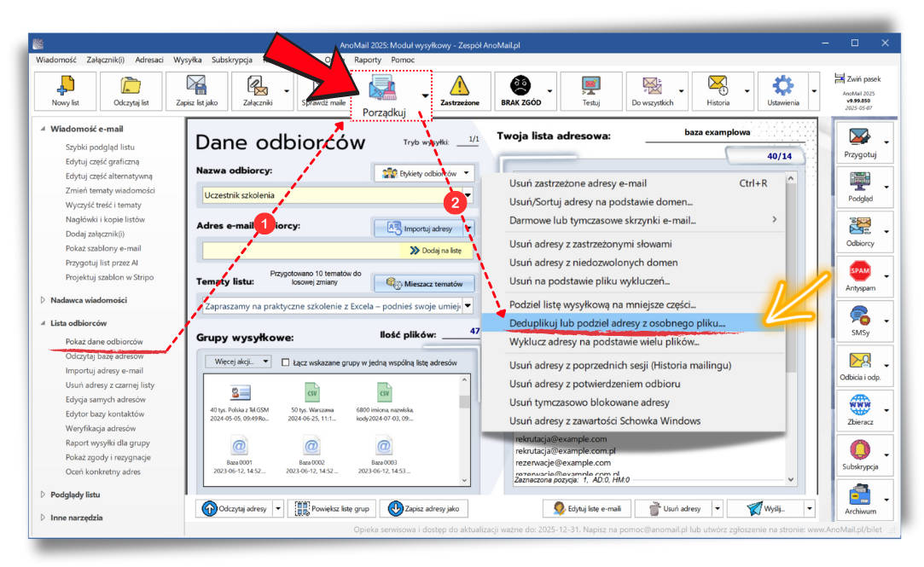This screenshot has height=567, width=924.
Task: Expand the Podglądy listu tree section
Action: point(43,495)
